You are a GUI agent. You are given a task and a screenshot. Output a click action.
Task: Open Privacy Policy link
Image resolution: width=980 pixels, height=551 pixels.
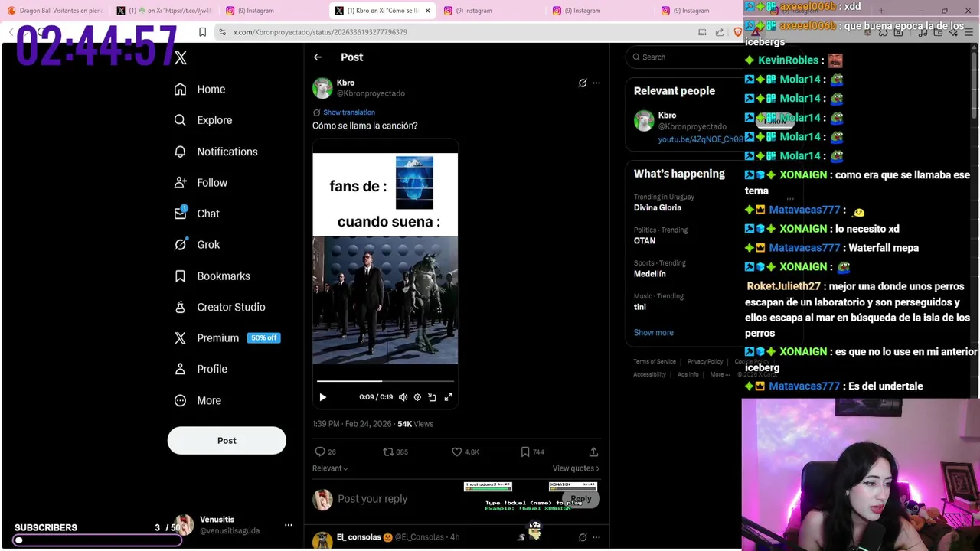[x=705, y=362]
